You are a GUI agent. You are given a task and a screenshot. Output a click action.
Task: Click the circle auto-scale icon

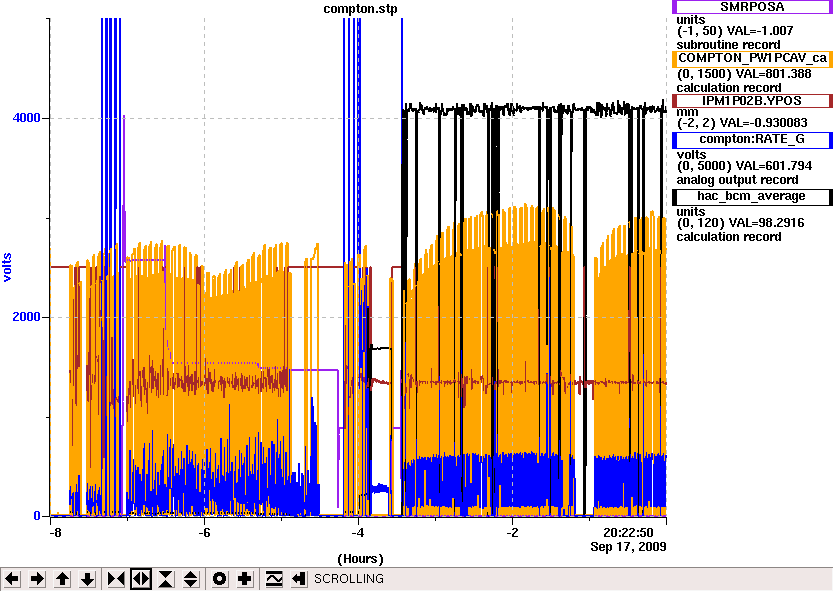219,579
